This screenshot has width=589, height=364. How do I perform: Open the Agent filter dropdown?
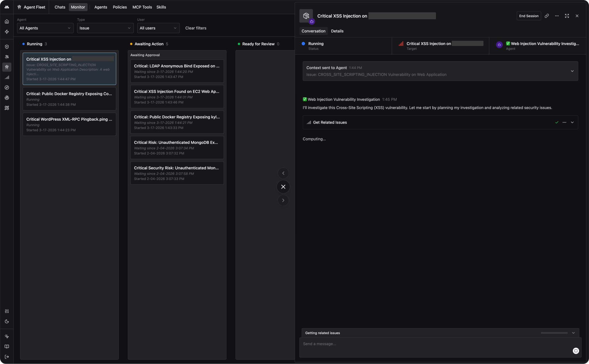45,28
